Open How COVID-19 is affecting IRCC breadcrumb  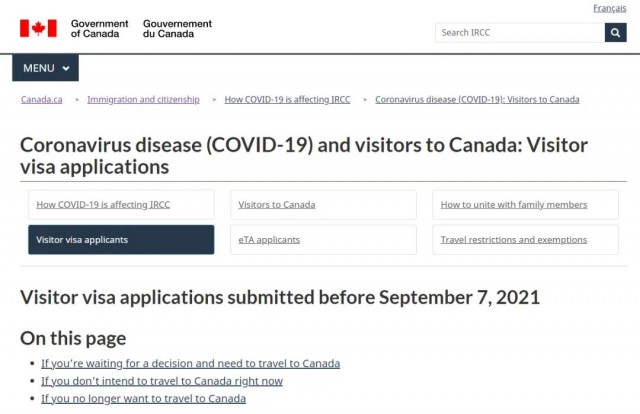click(287, 99)
